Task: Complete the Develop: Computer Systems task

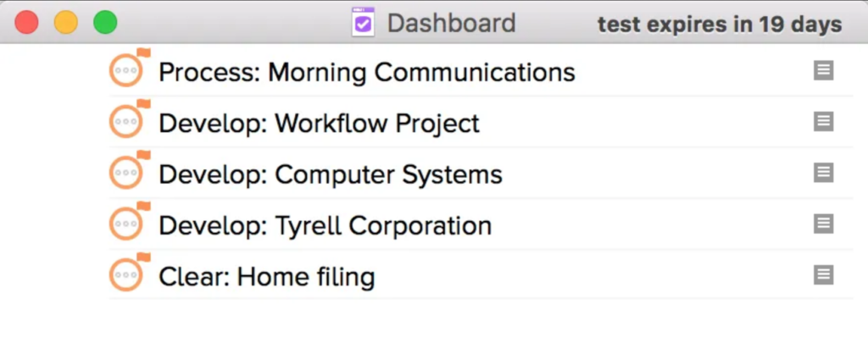Action: click(x=126, y=174)
